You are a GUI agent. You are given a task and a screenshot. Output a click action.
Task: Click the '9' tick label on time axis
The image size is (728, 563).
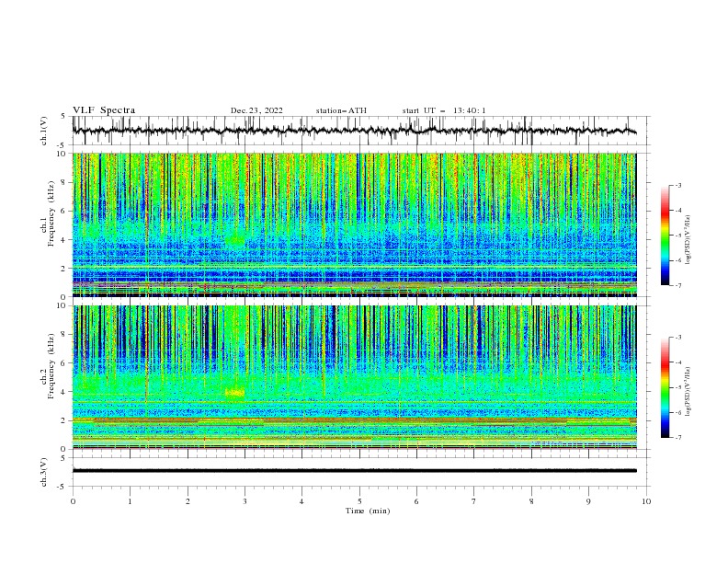[588, 501]
